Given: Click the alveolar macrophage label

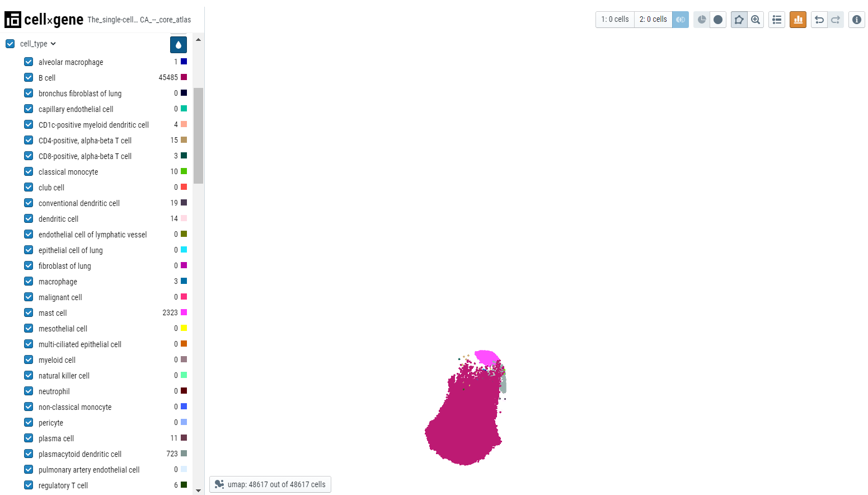Looking at the screenshot, I should point(71,62).
